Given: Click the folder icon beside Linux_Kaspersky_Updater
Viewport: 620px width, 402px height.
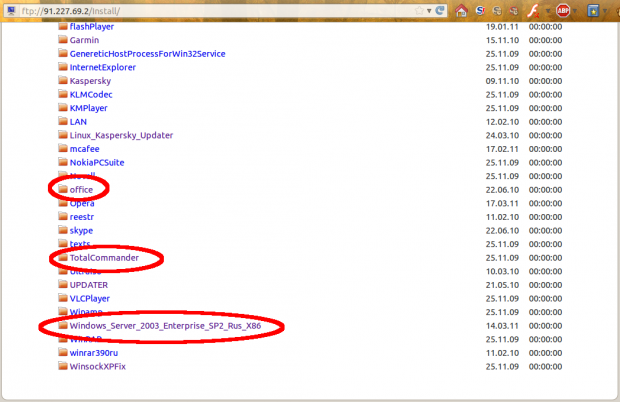Looking at the screenshot, I should (63, 135).
